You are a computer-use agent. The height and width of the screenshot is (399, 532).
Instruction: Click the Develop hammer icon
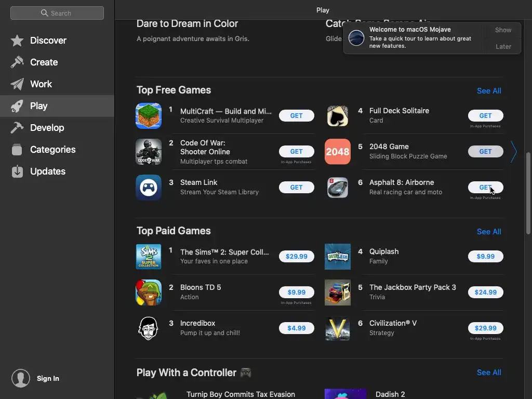[17, 128]
